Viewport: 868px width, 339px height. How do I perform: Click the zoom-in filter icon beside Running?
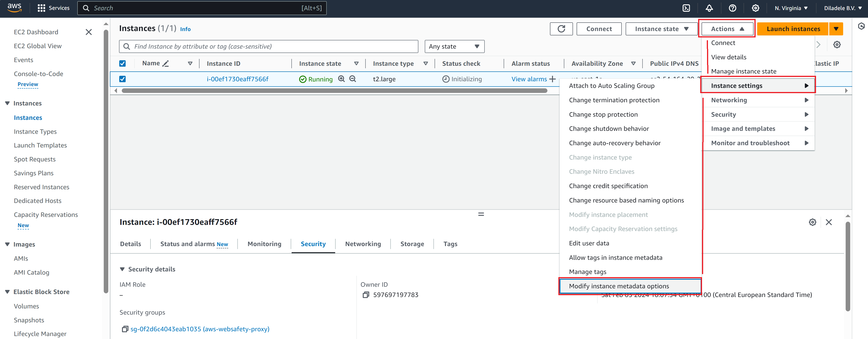[x=341, y=79]
